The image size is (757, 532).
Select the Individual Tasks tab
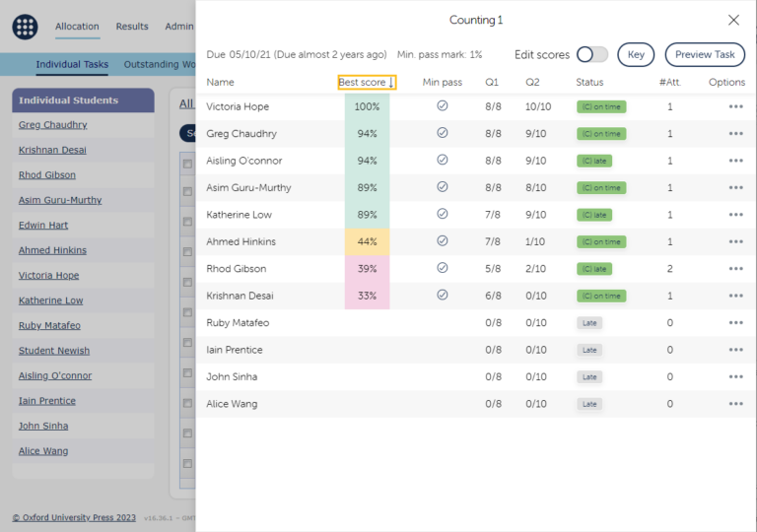tap(72, 65)
